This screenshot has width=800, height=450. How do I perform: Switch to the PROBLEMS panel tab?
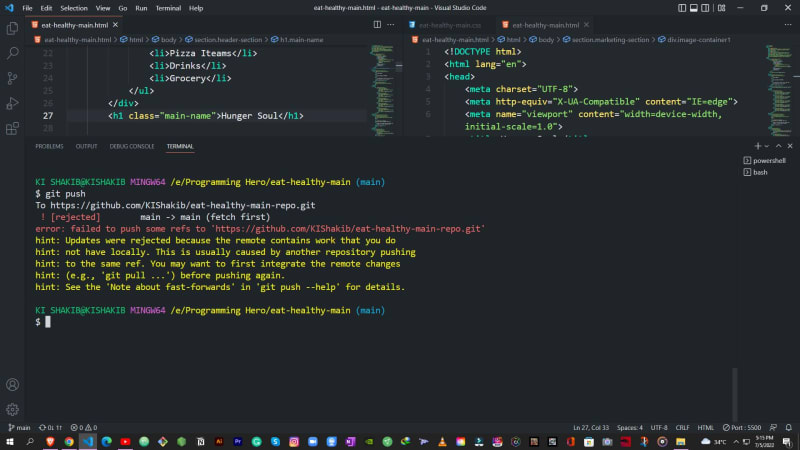tap(49, 146)
